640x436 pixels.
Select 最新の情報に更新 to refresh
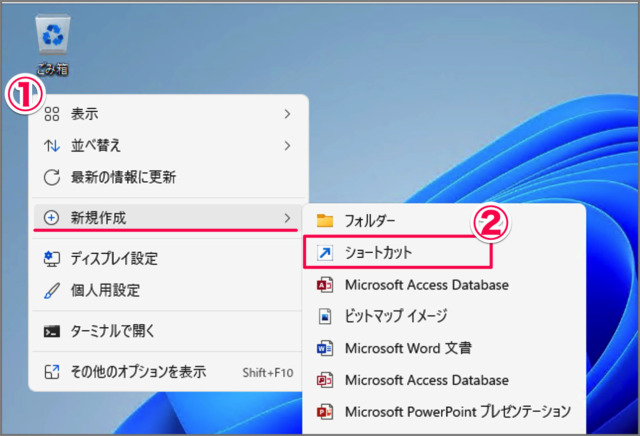pos(168,178)
